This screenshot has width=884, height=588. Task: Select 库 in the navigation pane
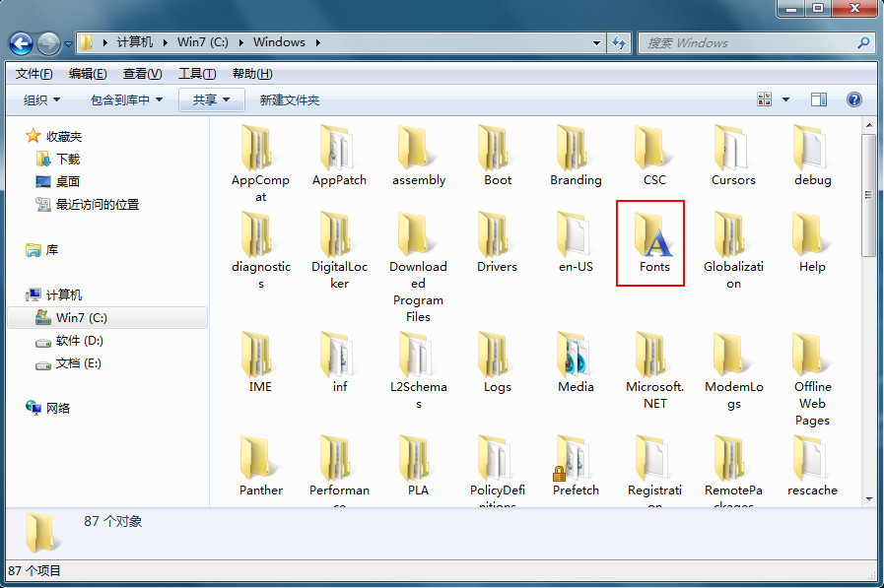click(x=41, y=249)
